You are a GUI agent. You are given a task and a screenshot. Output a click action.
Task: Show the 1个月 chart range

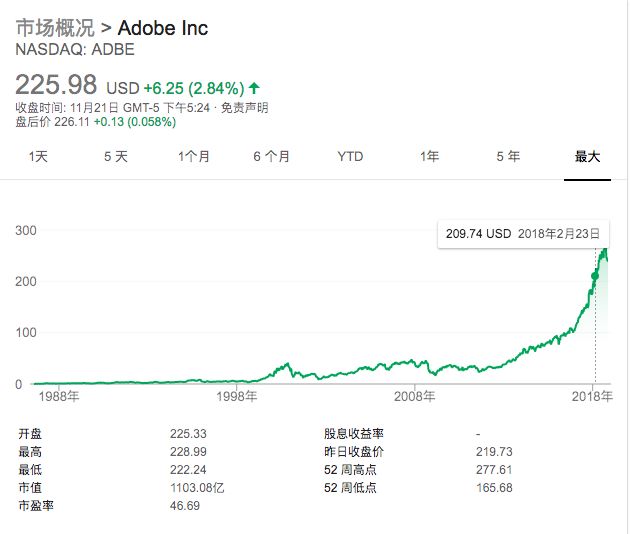pos(194,156)
